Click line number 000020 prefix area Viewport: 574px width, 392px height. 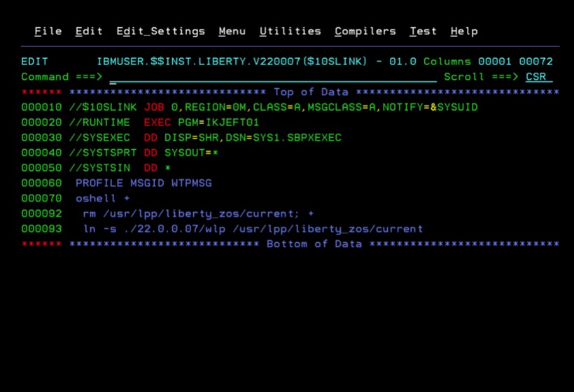point(41,122)
